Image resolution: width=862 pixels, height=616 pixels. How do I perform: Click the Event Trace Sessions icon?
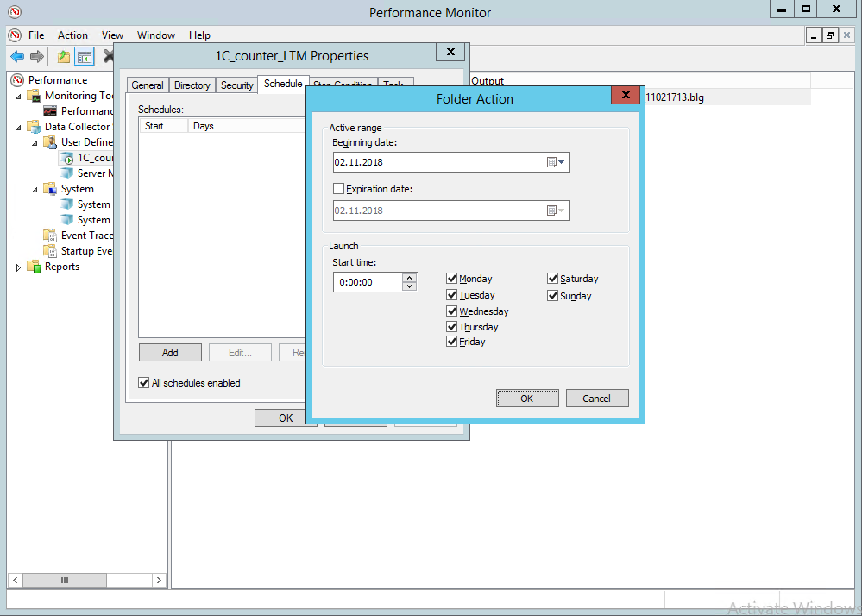(x=51, y=236)
